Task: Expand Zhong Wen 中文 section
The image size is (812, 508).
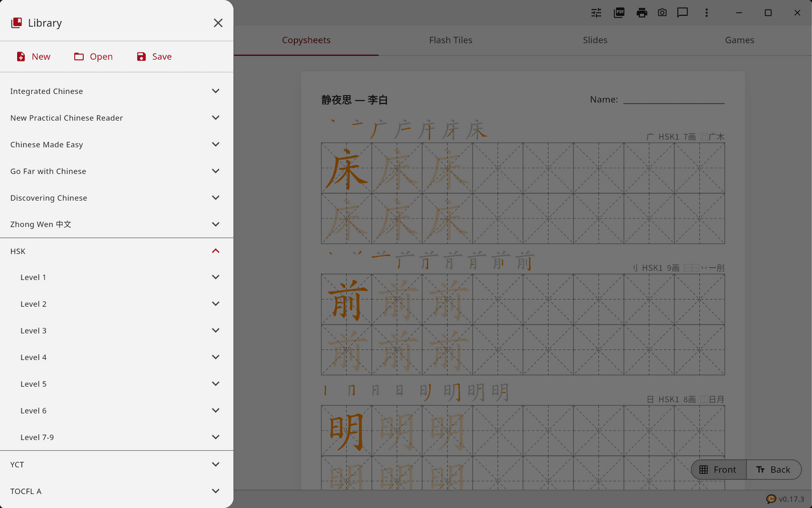Action: click(x=117, y=224)
